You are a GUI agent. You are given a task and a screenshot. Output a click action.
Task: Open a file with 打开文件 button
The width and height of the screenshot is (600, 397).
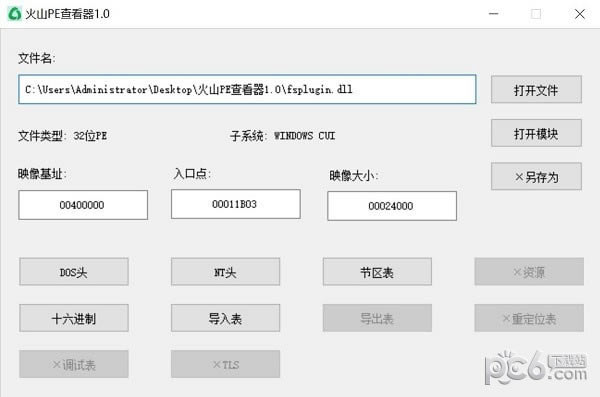point(536,90)
